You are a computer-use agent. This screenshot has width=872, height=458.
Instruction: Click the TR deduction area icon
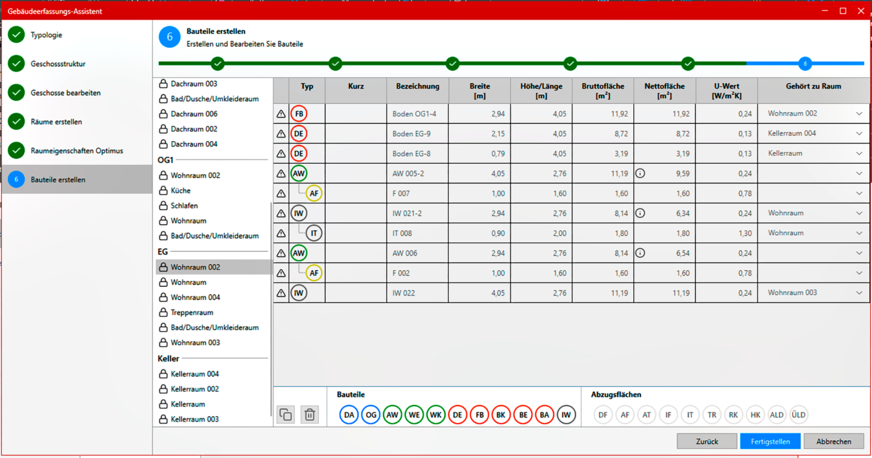[x=712, y=415]
